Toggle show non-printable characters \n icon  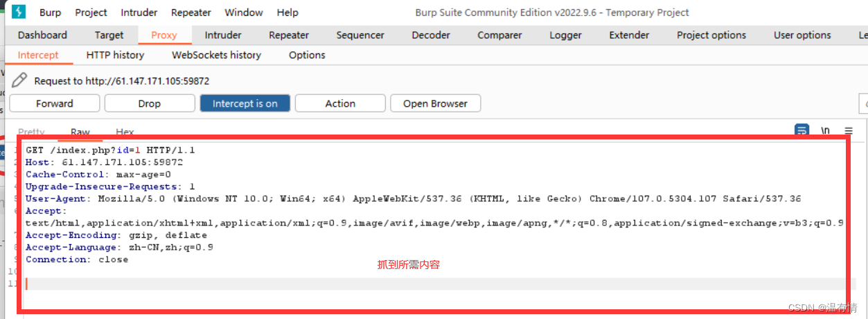825,130
